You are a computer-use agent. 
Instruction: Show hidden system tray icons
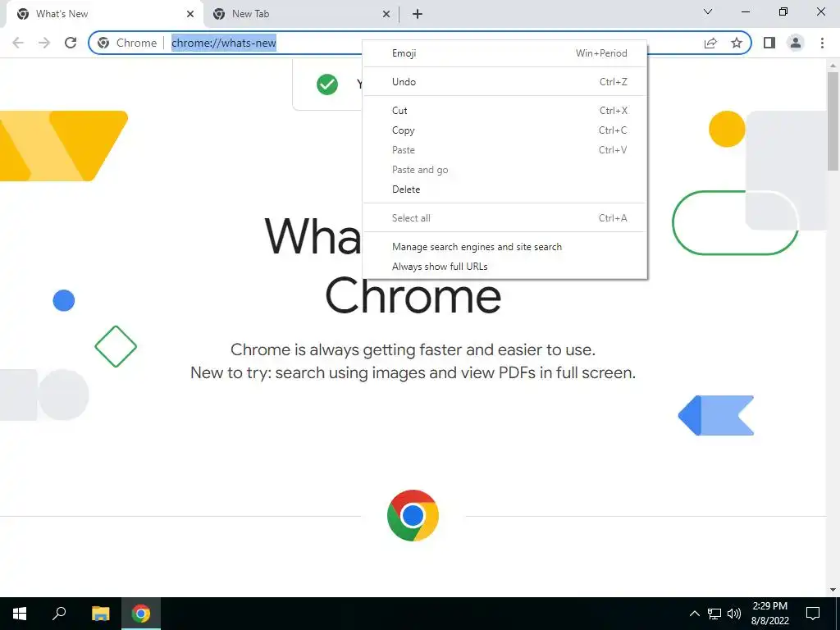pyautogui.click(x=694, y=614)
